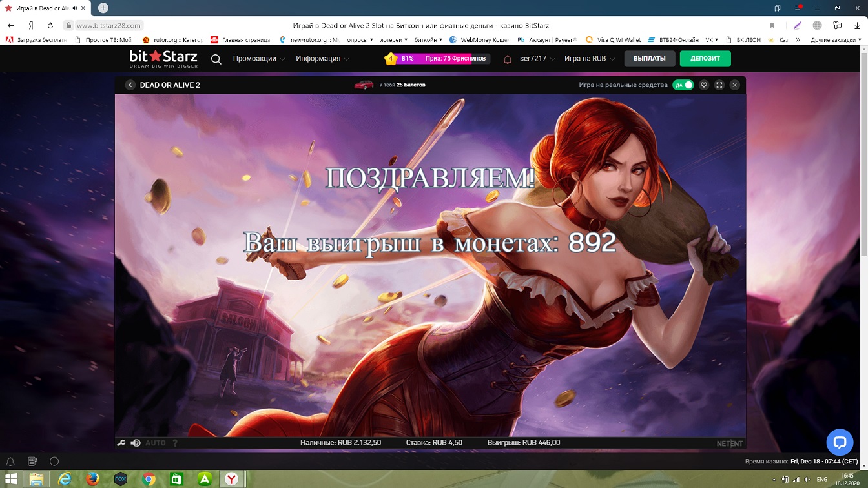This screenshot has width=868, height=488.
Task: Toggle real money play switch
Action: click(x=683, y=85)
